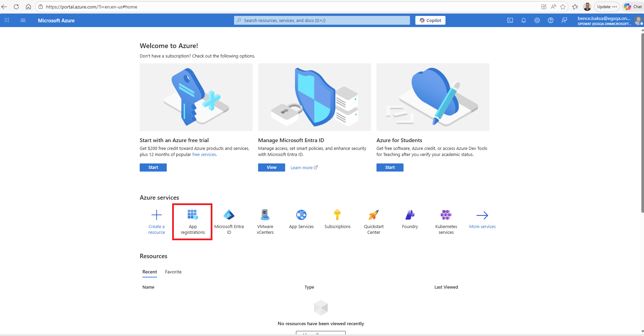This screenshot has width=644, height=336.
Task: Go back in the browser
Action: coord(4,7)
